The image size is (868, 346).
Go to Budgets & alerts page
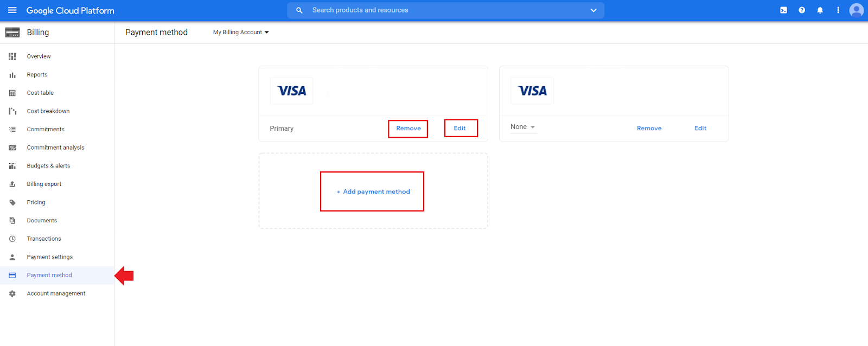click(x=48, y=166)
